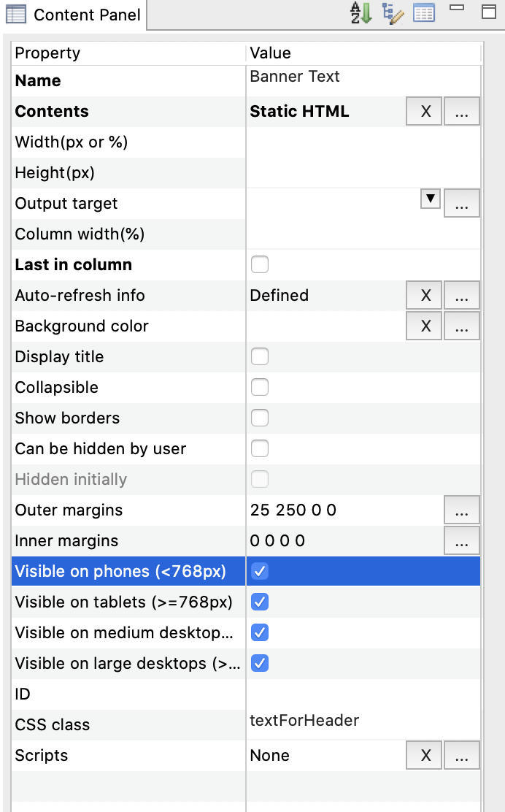Click the Height(px) value field

[x=363, y=173]
